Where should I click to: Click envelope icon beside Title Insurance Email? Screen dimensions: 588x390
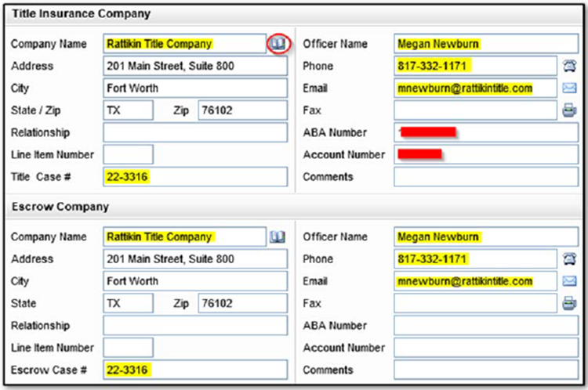(x=569, y=88)
